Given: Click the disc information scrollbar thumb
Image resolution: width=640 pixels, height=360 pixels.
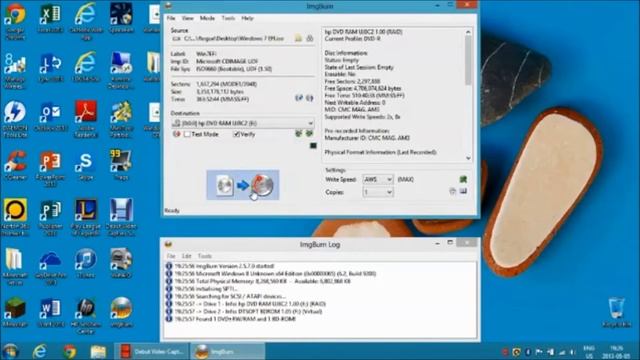Looking at the screenshot, I should [468, 60].
